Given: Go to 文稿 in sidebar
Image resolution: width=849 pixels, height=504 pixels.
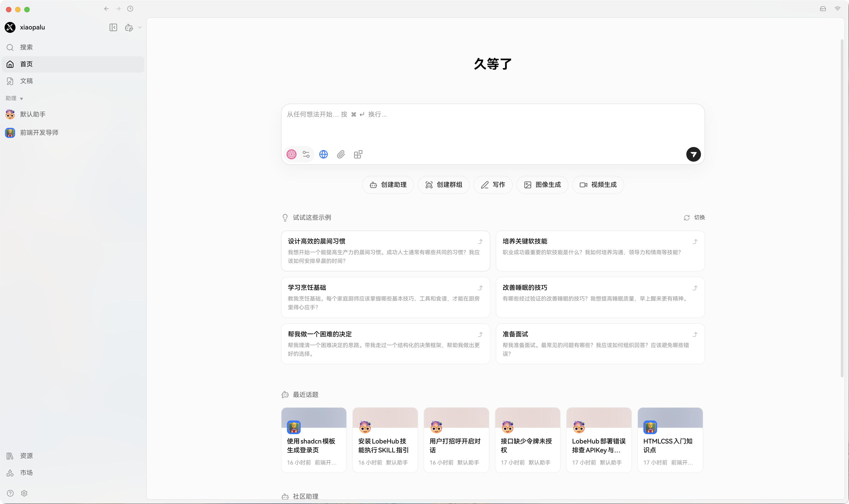Looking at the screenshot, I should click(x=26, y=81).
